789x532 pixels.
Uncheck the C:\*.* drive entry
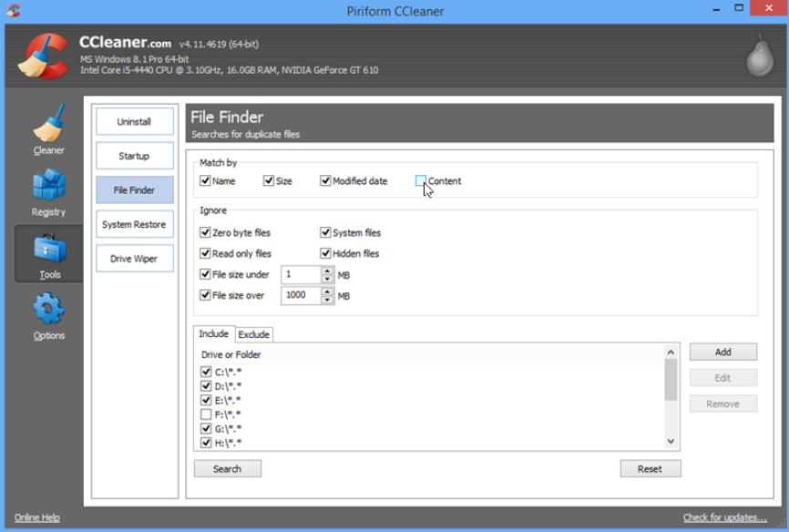pyautogui.click(x=206, y=372)
